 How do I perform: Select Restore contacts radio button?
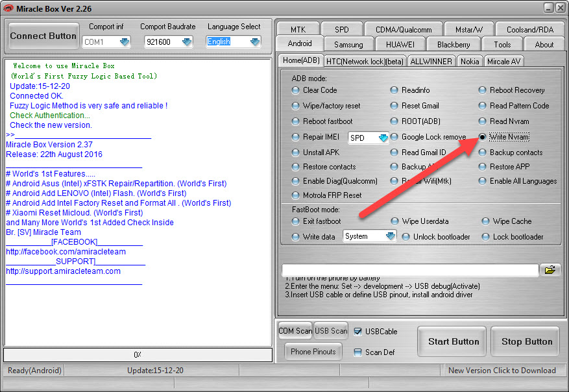(x=295, y=167)
